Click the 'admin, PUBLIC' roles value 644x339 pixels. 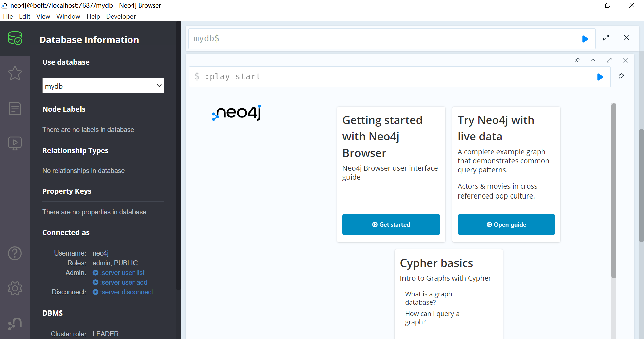(115, 263)
